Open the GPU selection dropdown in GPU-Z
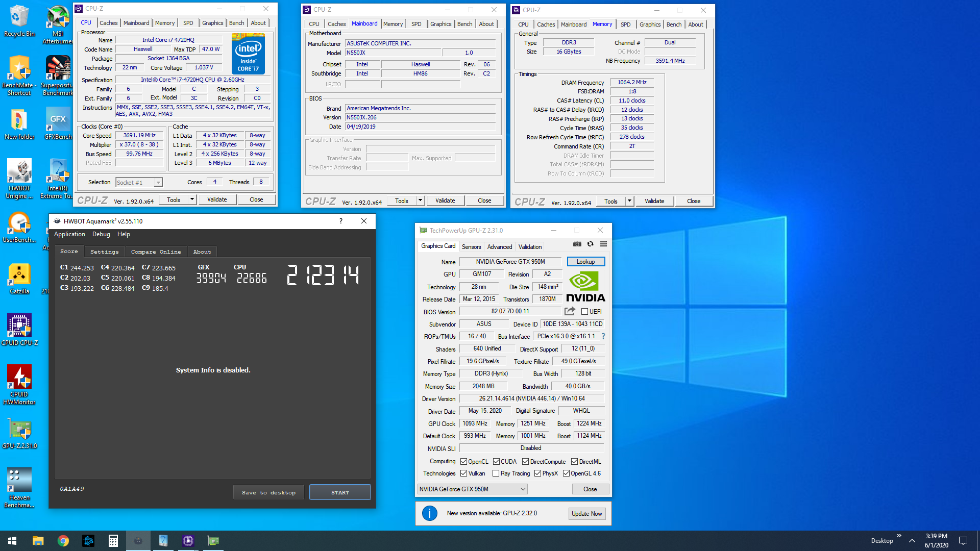The image size is (980, 551). pyautogui.click(x=472, y=489)
